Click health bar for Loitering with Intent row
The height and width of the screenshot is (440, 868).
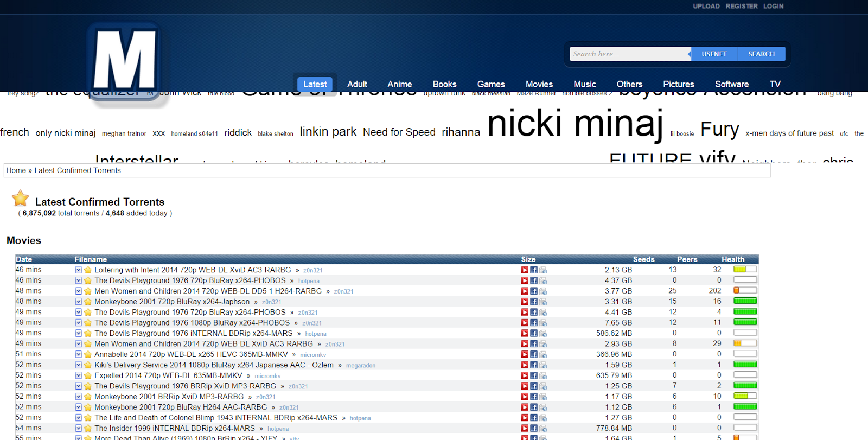pyautogui.click(x=745, y=269)
